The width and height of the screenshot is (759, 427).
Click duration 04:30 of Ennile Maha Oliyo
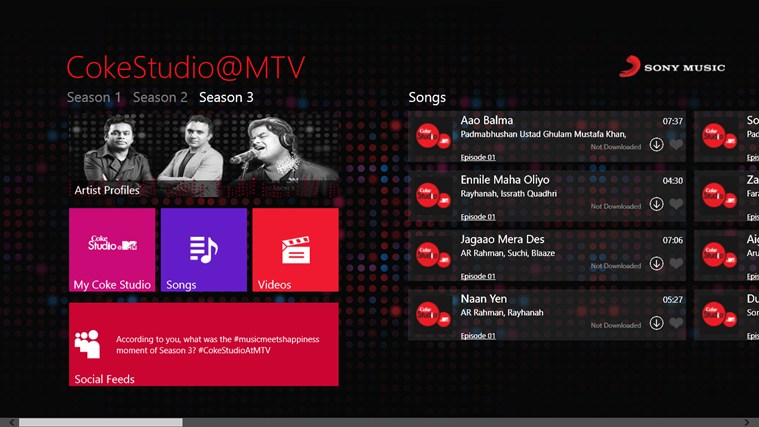[x=672, y=181]
